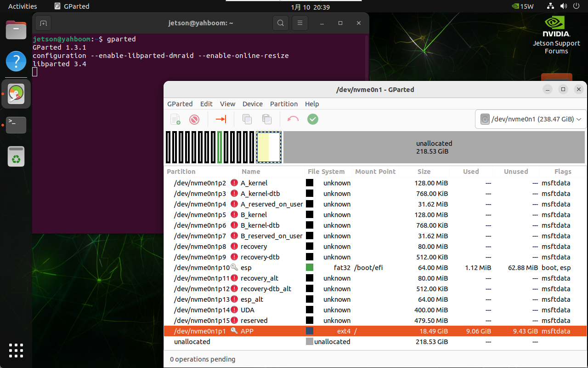Click the Paste partition toolbar icon
Image resolution: width=588 pixels, height=368 pixels.
click(267, 120)
